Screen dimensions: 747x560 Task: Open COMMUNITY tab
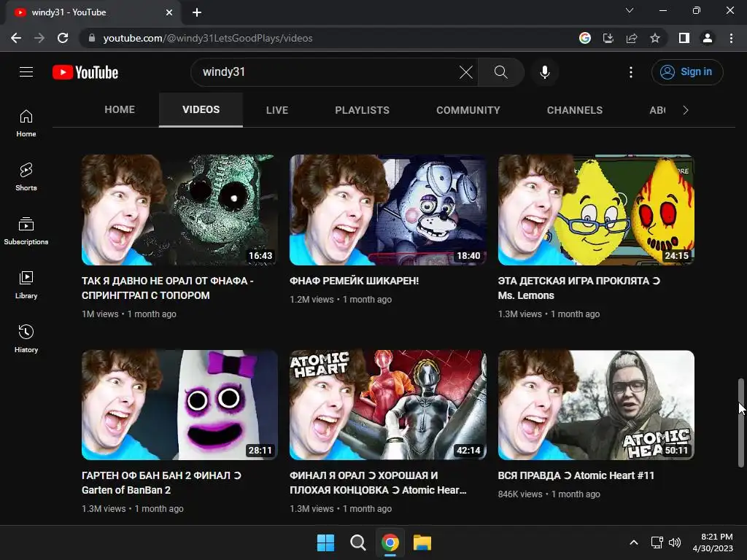click(x=468, y=110)
